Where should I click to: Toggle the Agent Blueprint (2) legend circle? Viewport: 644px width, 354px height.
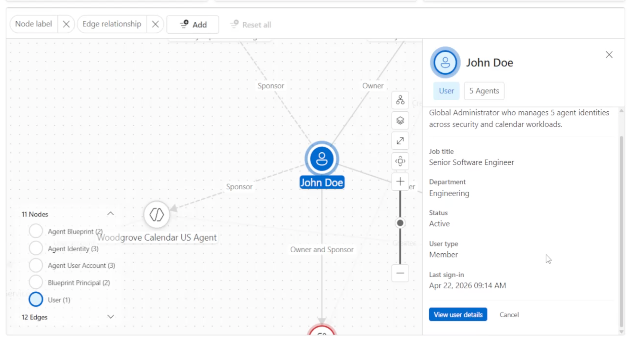point(36,231)
